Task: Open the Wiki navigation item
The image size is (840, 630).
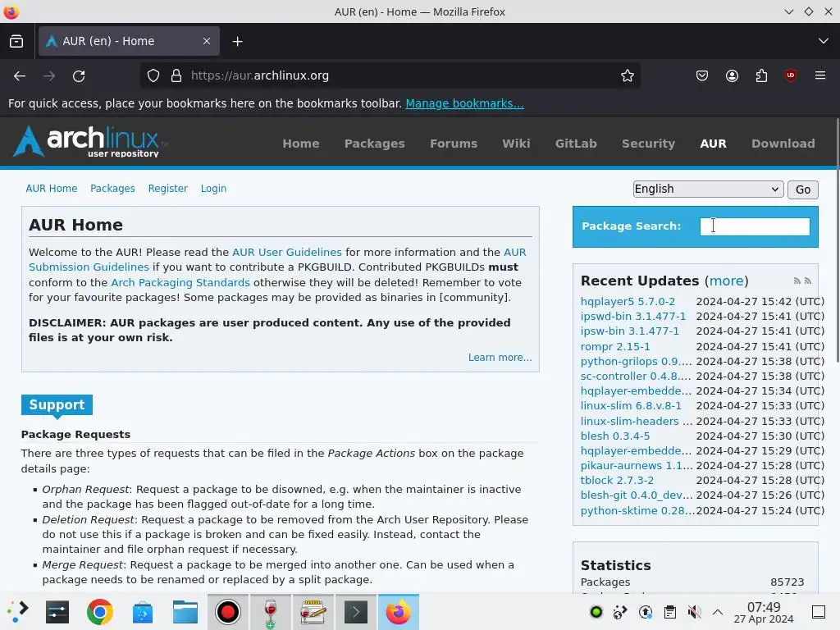Action: (516, 144)
